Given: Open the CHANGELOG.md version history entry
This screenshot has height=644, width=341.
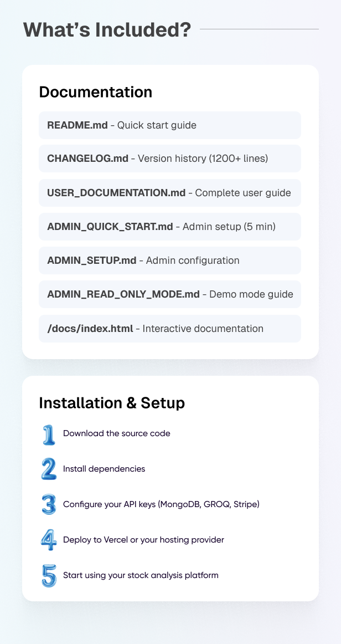Looking at the screenshot, I should 169,159.
